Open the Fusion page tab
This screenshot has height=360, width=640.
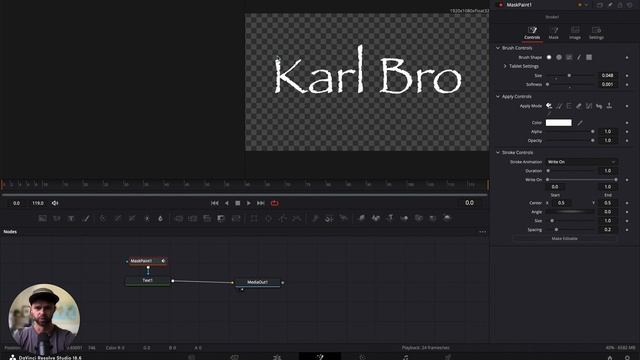pos(320,356)
